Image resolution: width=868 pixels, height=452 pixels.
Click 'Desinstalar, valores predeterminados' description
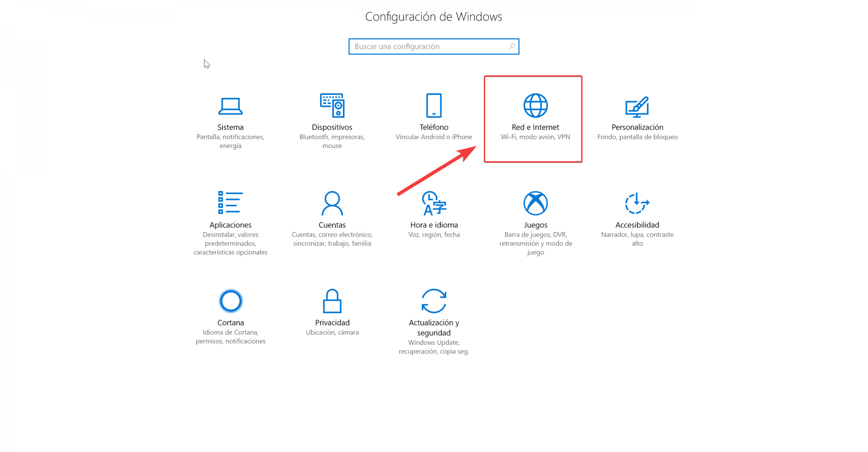(231, 243)
